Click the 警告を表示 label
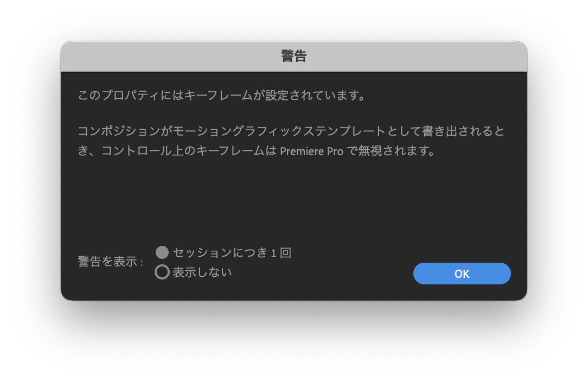The height and width of the screenshot is (381, 588). click(x=110, y=262)
